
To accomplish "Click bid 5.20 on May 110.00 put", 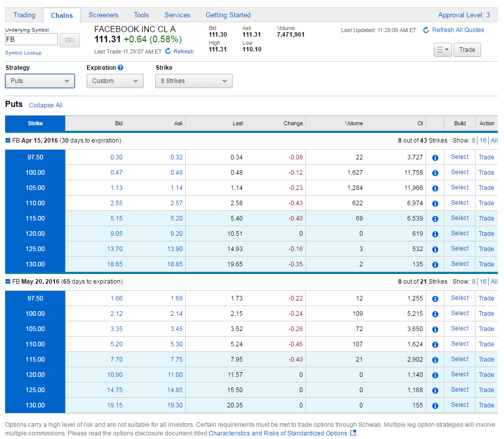I will pos(117,344).
